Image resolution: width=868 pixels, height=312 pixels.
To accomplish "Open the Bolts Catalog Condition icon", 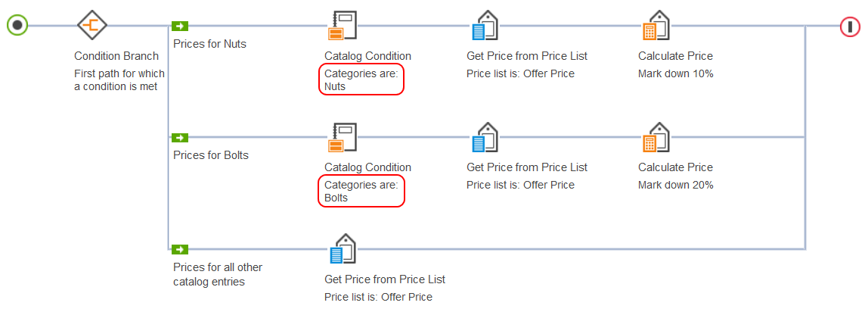I will pyautogui.click(x=343, y=138).
